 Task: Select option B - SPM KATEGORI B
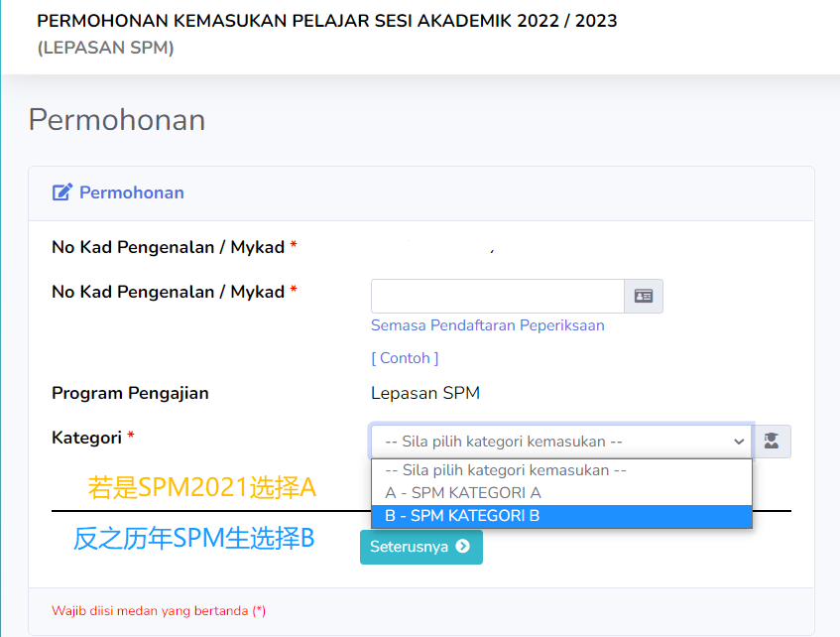point(561,516)
